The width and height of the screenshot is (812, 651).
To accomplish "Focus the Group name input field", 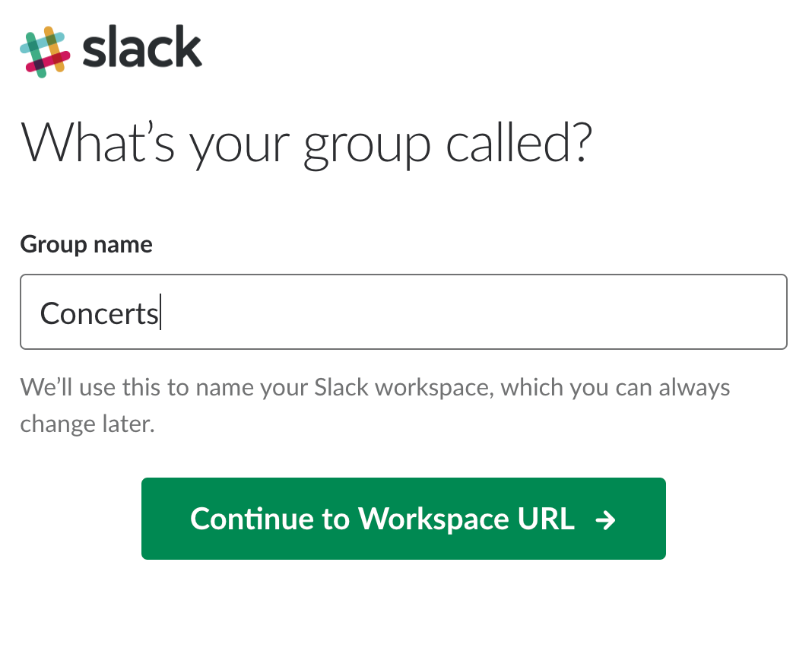I will (x=403, y=312).
